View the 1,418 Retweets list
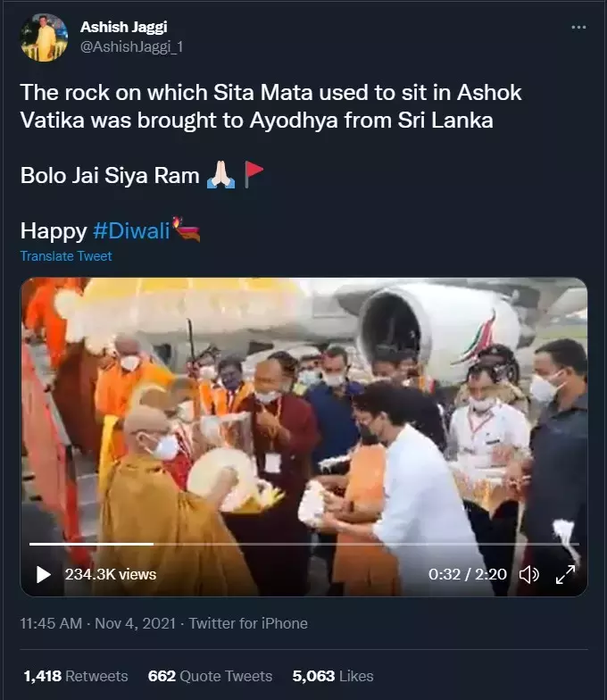The height and width of the screenshot is (700, 607). [75, 676]
